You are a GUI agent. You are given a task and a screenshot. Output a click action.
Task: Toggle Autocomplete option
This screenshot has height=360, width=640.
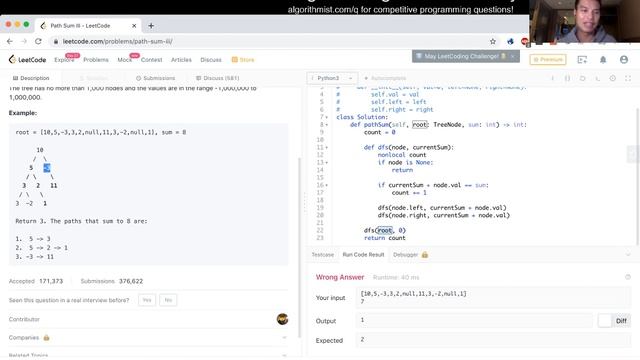coord(385,78)
